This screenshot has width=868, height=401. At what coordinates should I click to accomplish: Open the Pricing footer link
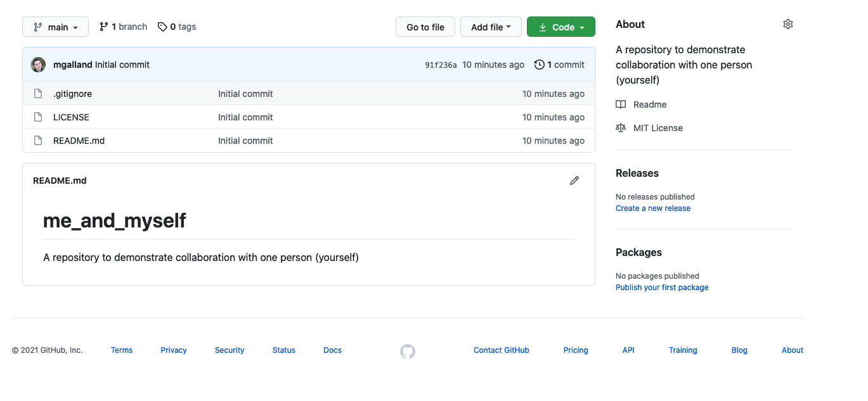[576, 350]
